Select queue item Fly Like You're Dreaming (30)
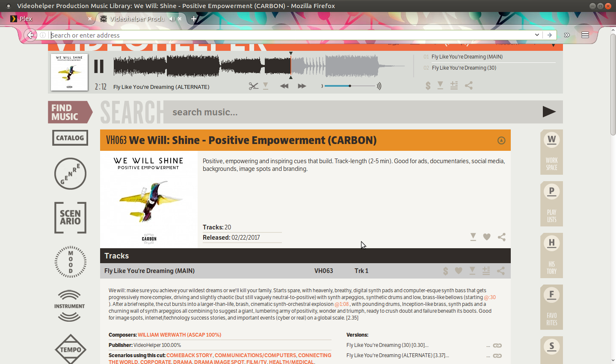This screenshot has height=364, width=616. 464,68
